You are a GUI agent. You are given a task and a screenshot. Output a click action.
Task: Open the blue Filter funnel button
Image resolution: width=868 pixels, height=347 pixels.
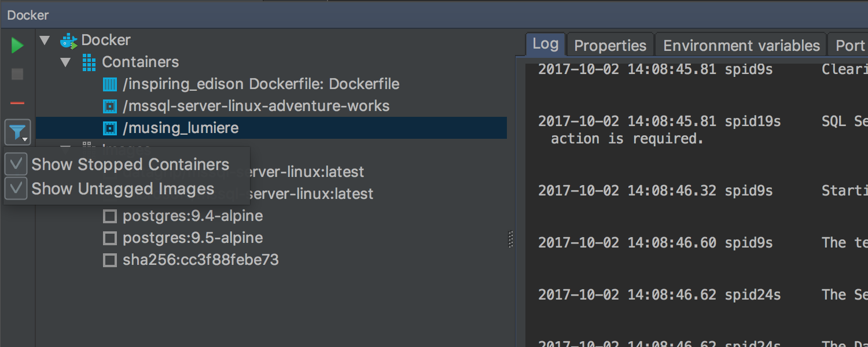click(17, 132)
